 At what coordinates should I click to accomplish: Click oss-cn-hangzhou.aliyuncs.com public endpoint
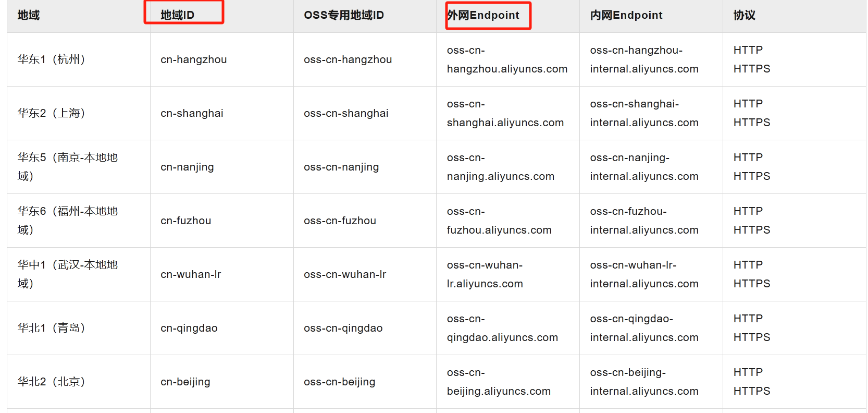tap(507, 59)
